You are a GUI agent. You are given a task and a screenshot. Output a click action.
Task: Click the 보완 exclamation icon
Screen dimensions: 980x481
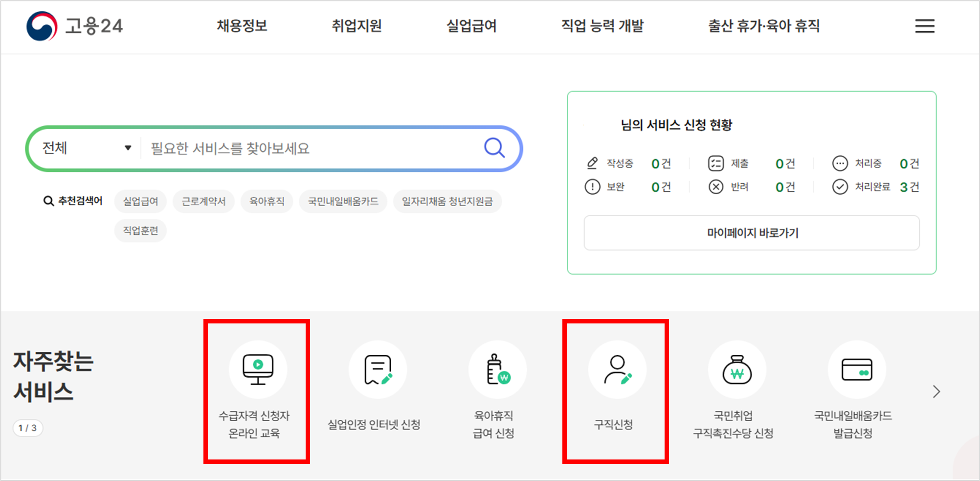[592, 186]
